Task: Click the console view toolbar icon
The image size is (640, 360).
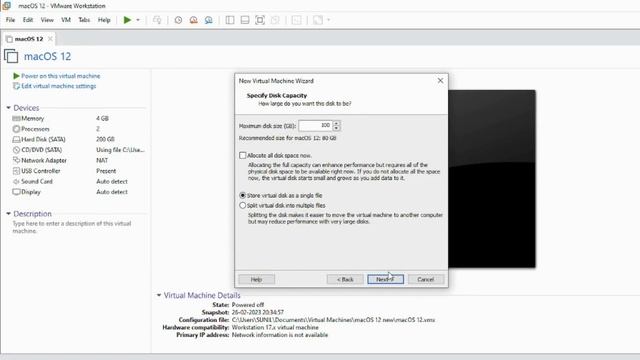Action: [297, 20]
